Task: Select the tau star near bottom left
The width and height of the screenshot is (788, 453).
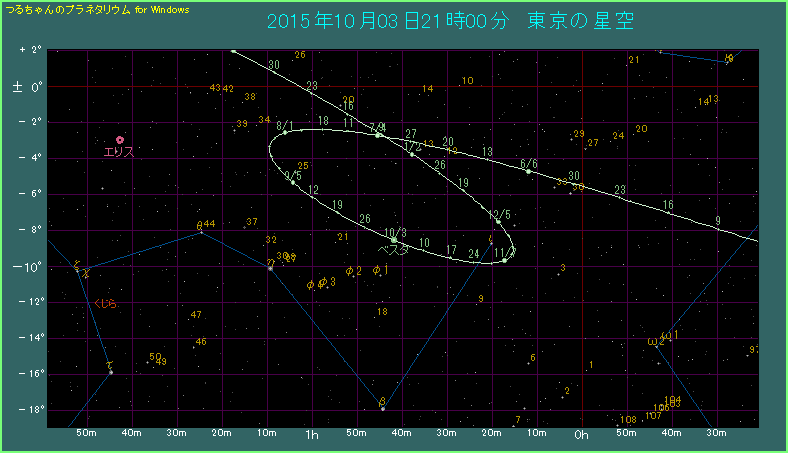Action: 110,371
